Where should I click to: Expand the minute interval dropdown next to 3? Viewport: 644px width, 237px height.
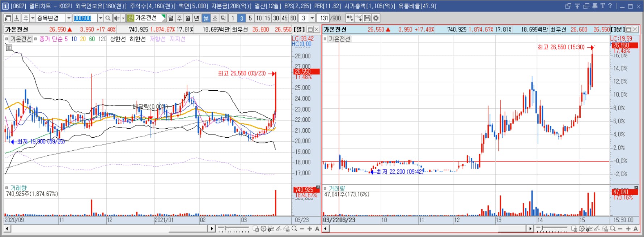pos(312,18)
